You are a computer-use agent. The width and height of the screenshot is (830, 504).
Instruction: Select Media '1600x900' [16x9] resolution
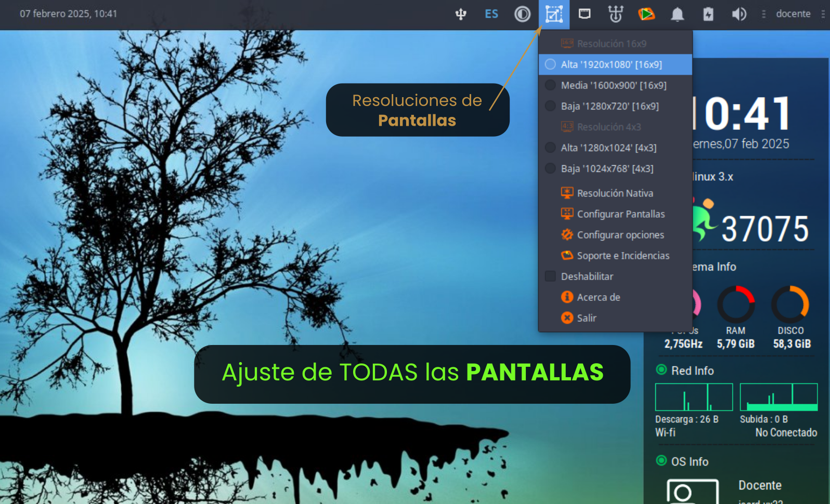click(615, 85)
